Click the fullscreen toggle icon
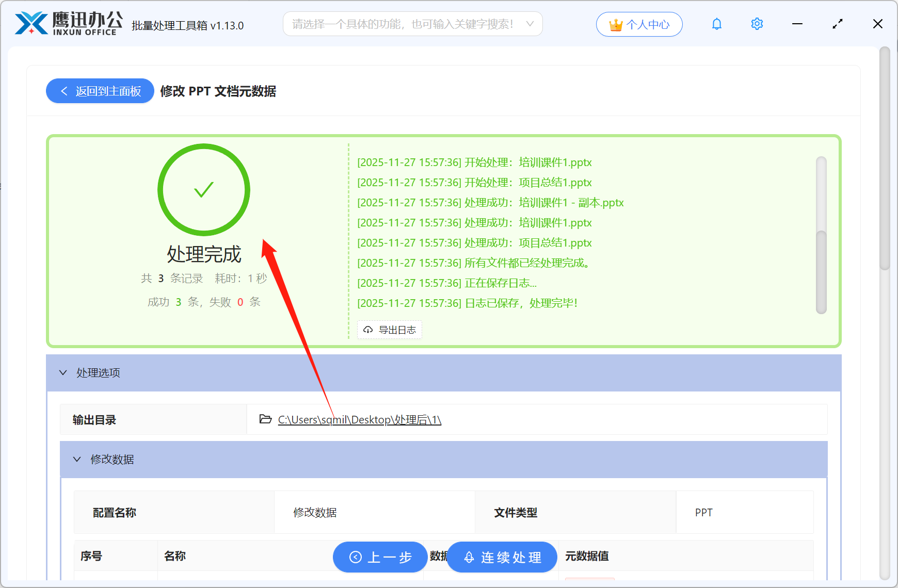 point(838,24)
